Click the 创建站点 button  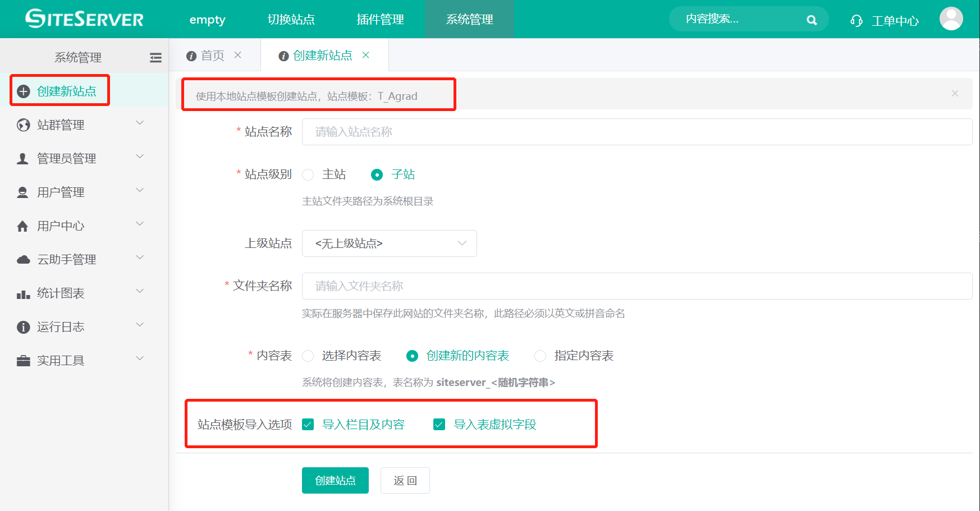[335, 481]
